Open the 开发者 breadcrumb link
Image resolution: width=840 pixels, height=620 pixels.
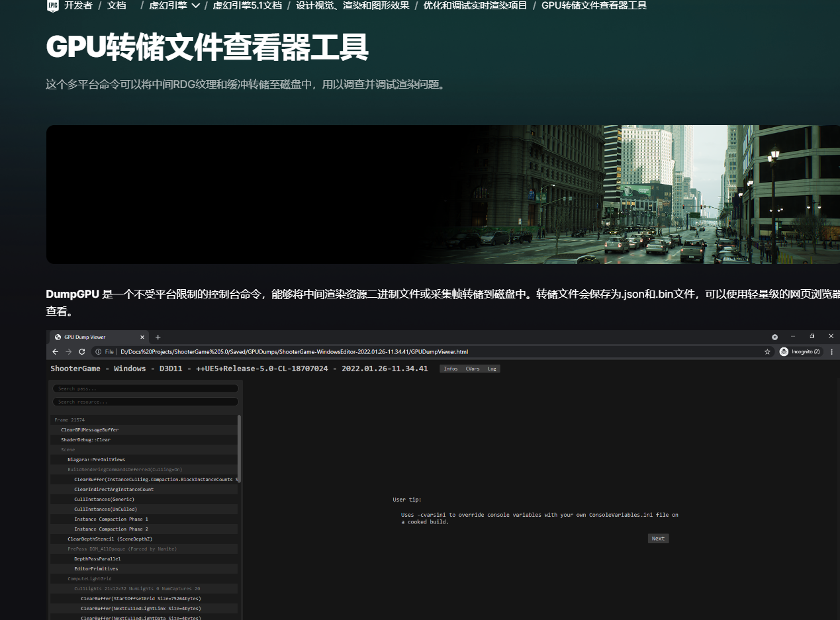tap(78, 5)
